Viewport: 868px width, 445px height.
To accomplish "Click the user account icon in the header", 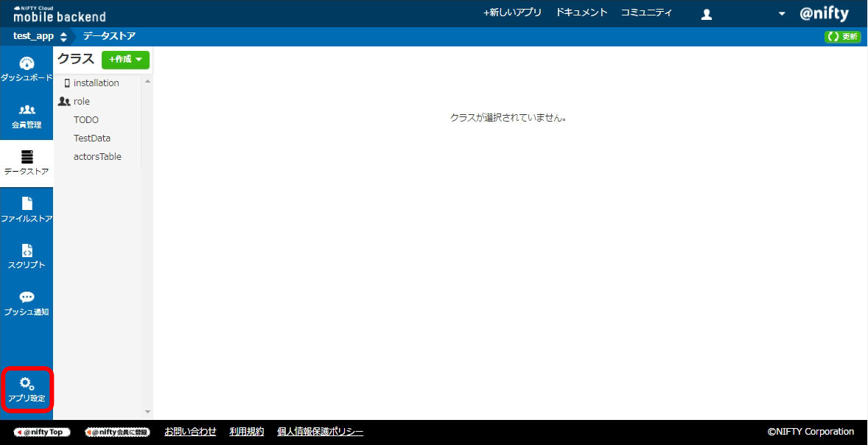I will pos(706,13).
